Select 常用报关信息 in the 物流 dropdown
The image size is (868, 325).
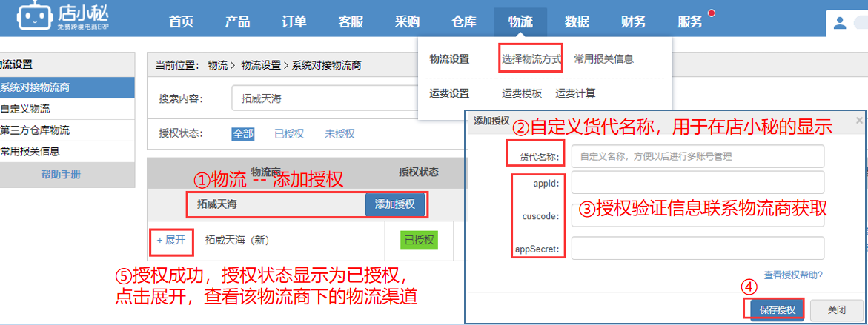pyautogui.click(x=603, y=59)
